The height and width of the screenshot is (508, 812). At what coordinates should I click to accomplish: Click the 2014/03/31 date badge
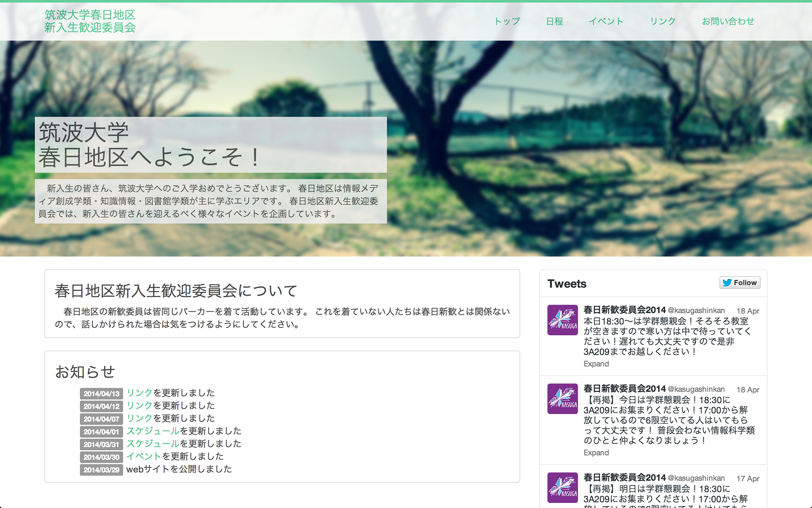[101, 444]
